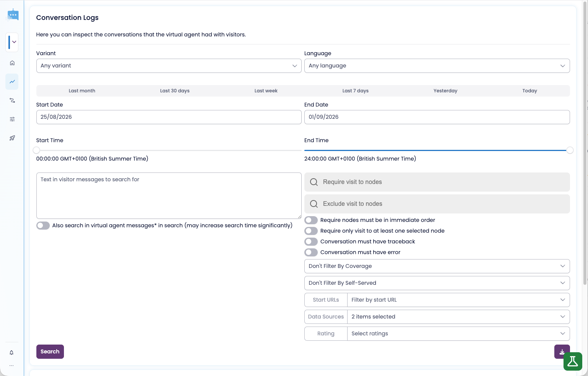The height and width of the screenshot is (376, 588).
Task: Click the chatbot logo icon
Action: coord(13,15)
